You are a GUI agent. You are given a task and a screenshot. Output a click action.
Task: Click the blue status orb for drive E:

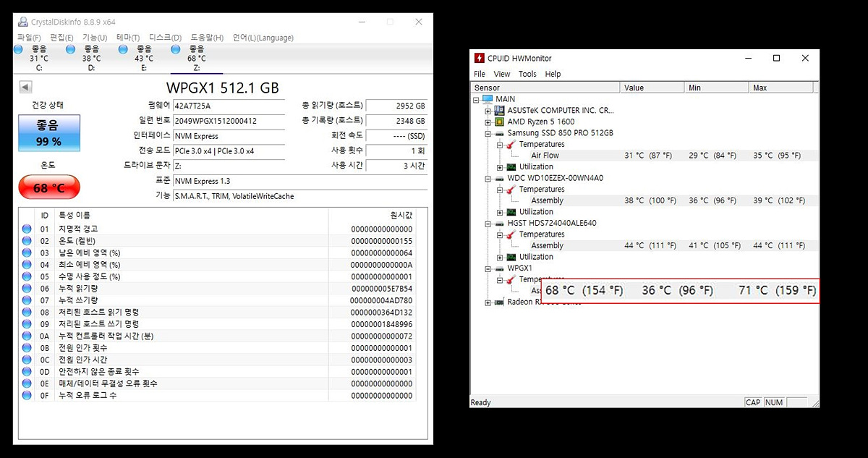123,49
